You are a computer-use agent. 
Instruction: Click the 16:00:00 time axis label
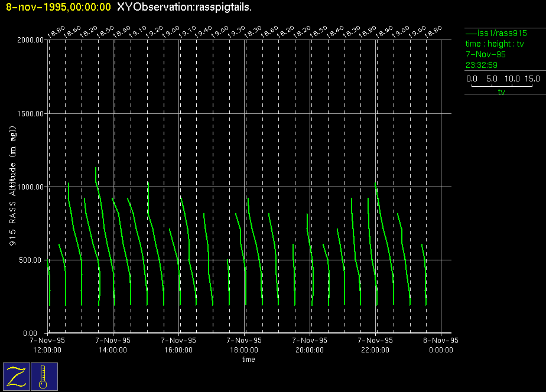pos(178,349)
